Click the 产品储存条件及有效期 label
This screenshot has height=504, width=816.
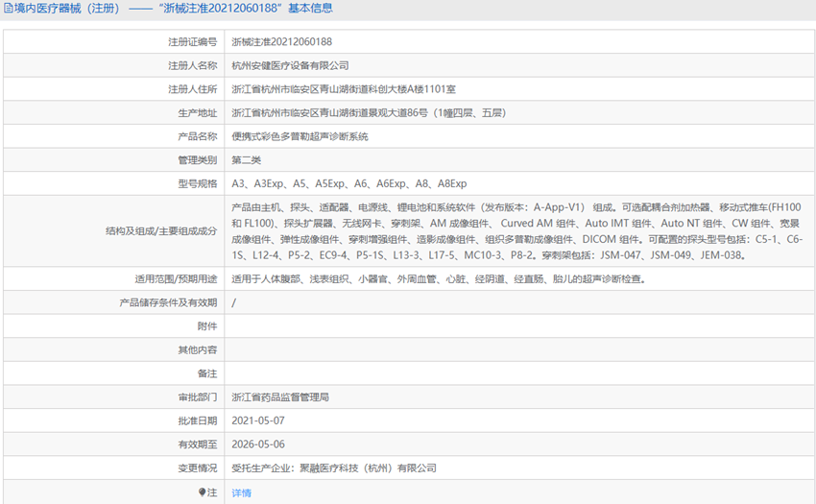coord(168,302)
